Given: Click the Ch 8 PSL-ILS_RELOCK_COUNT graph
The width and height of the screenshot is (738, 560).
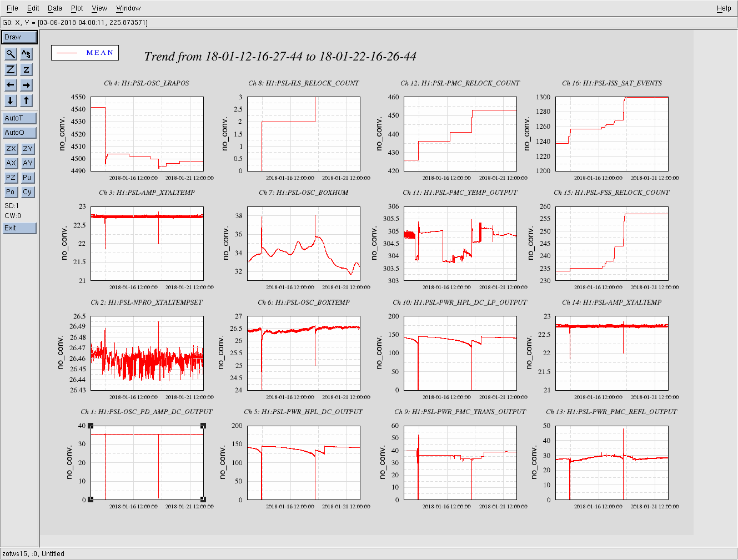Looking at the screenshot, I should (304, 134).
